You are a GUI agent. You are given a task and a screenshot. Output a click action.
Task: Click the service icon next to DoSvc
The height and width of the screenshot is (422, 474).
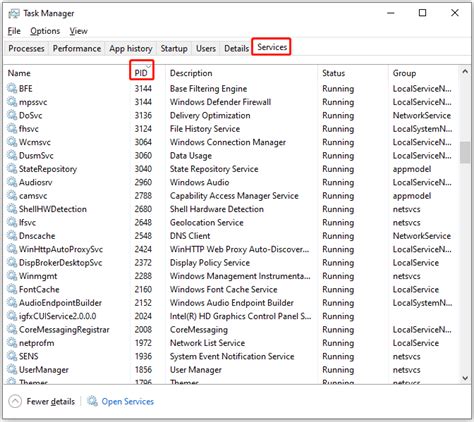pyautogui.click(x=12, y=115)
